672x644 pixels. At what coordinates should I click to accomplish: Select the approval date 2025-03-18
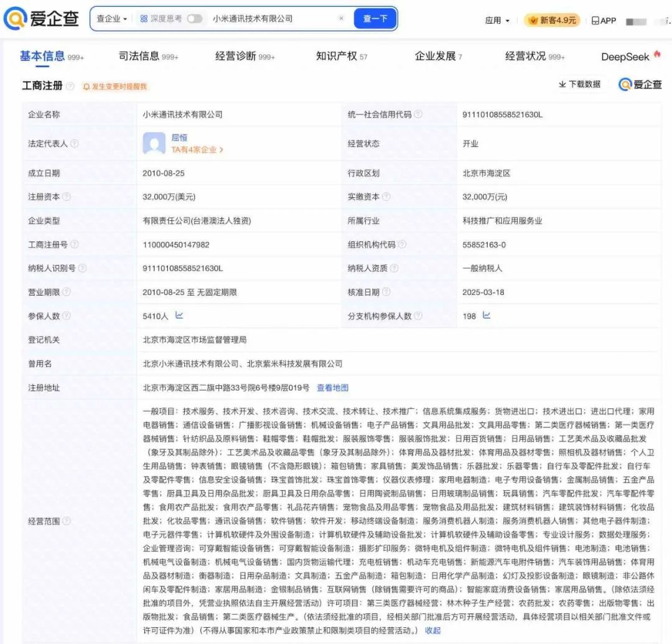(x=483, y=292)
